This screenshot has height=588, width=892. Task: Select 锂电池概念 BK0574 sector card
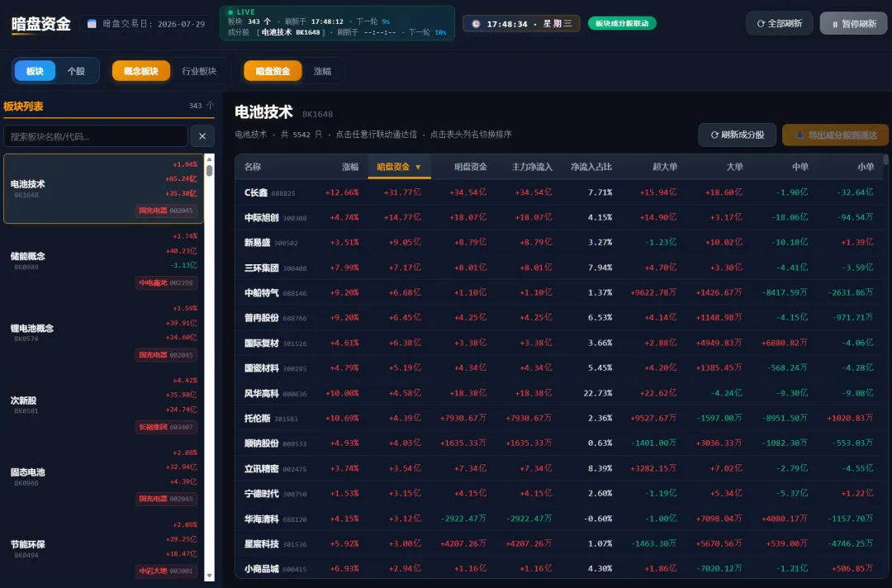(103, 333)
